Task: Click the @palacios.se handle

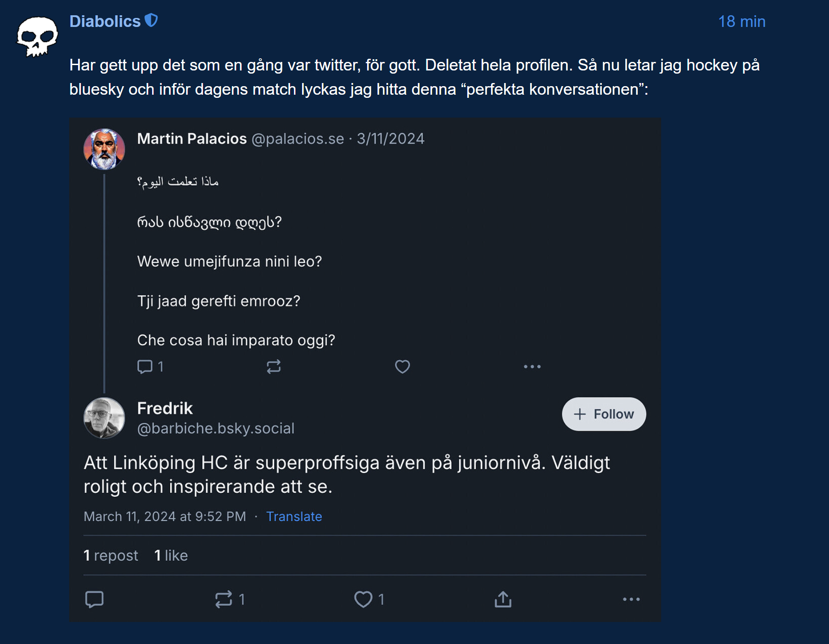Action: tap(298, 139)
